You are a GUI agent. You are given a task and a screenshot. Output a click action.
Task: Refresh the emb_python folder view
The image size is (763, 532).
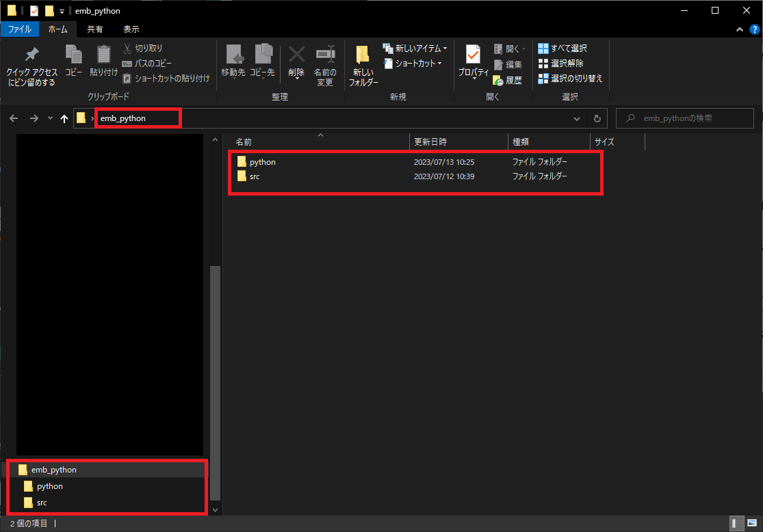597,118
